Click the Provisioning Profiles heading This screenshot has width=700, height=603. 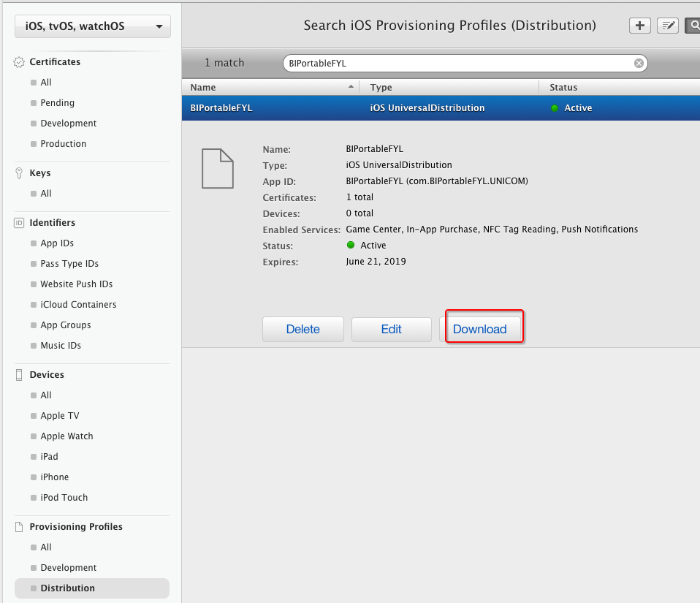click(x=76, y=526)
